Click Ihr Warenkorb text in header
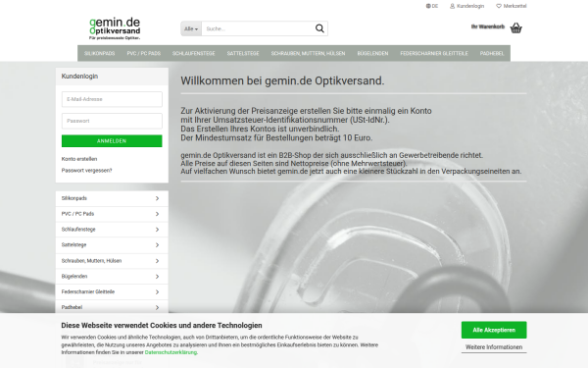This screenshot has width=588, height=368. 488,26
